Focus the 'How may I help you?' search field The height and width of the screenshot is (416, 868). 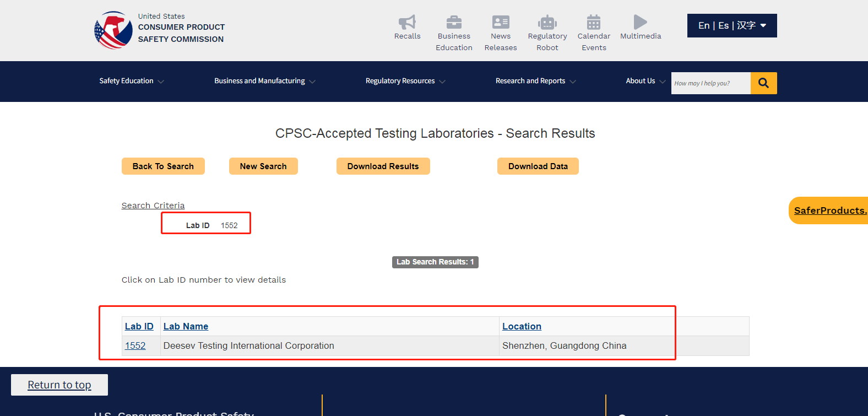710,83
